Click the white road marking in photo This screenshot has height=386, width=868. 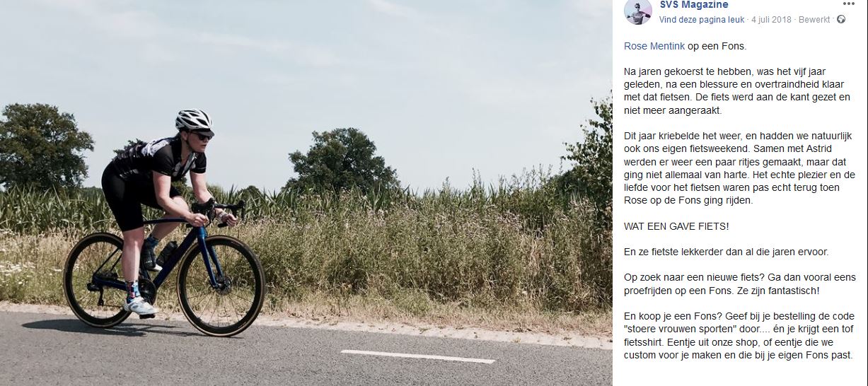[x=417, y=356]
